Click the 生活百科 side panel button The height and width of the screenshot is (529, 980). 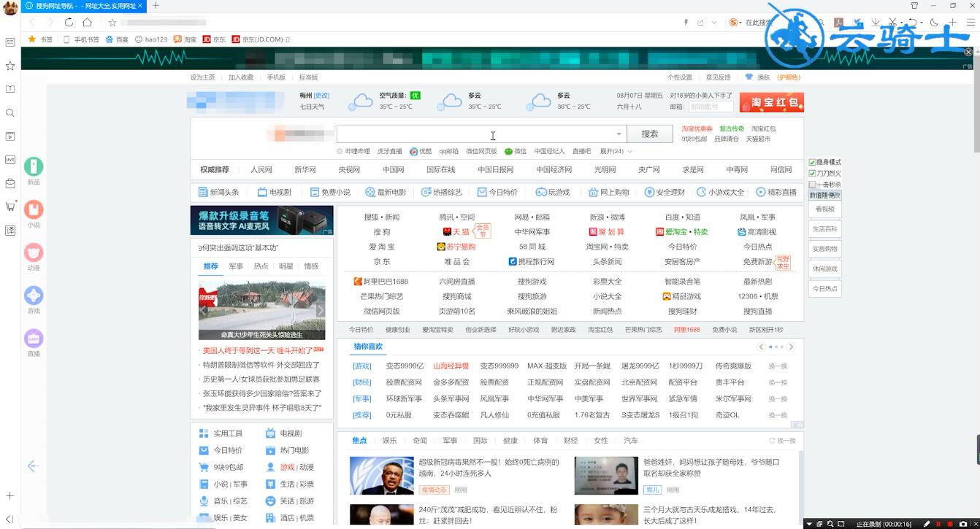tap(824, 229)
